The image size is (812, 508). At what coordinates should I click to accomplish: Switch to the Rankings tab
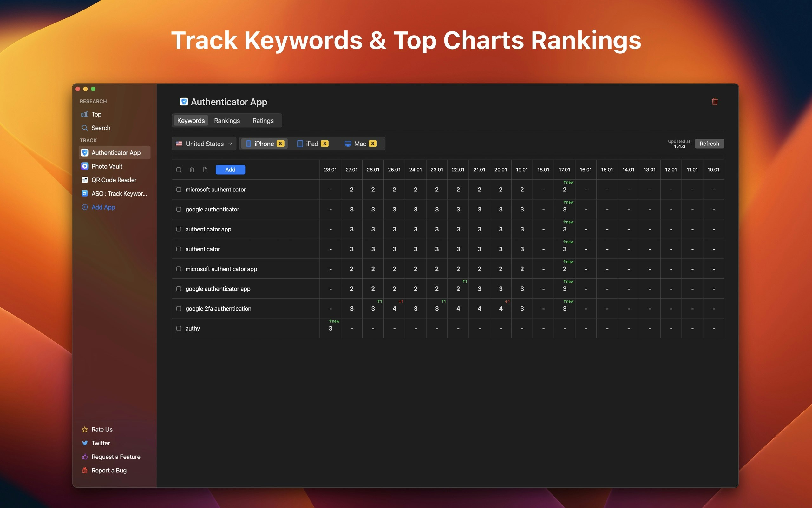point(227,121)
